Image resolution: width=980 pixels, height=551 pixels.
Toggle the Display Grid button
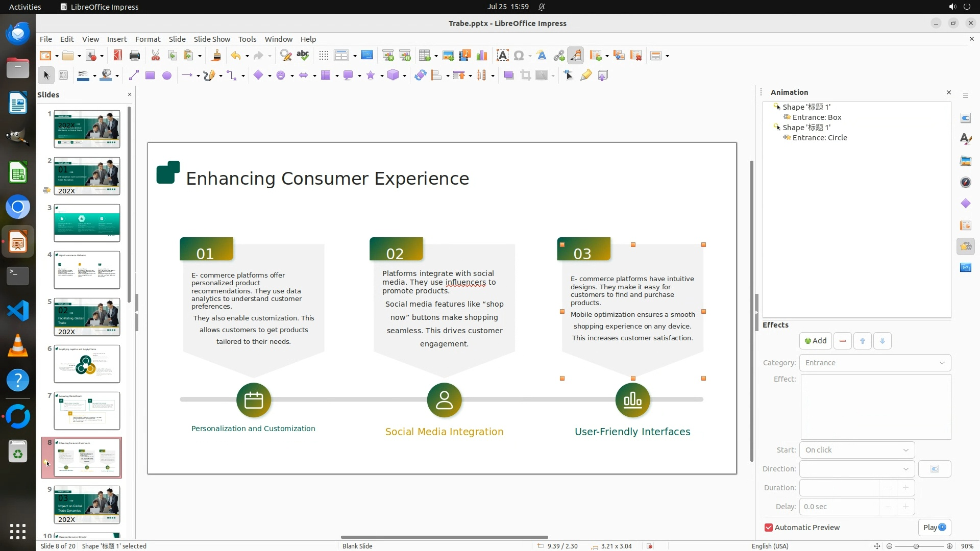324,56
